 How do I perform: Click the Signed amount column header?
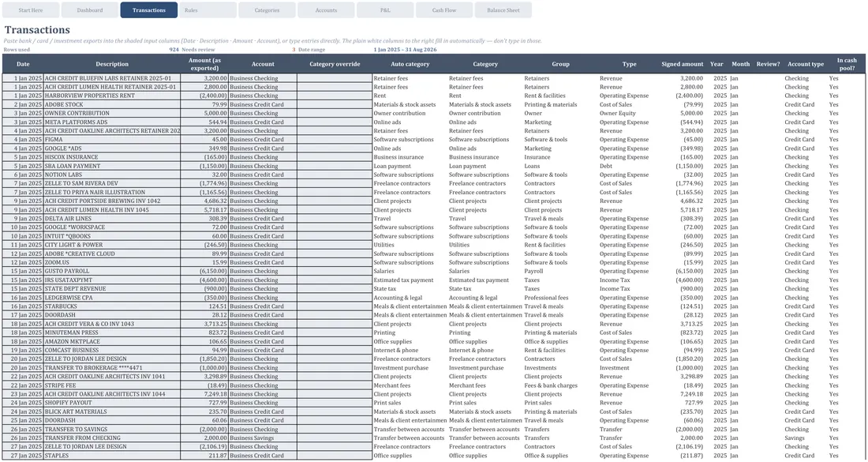point(682,64)
